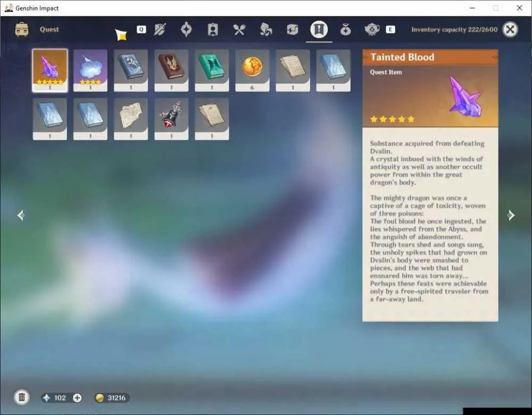Minimize the Genshin Impact window
Viewport: 532px width, 415px height.
pyautogui.click(x=472, y=8)
